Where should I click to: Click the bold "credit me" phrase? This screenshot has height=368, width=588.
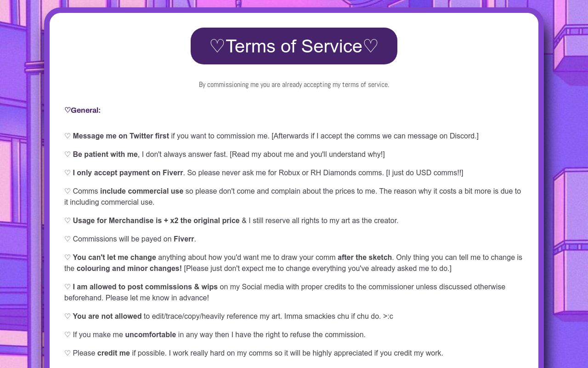113,353
